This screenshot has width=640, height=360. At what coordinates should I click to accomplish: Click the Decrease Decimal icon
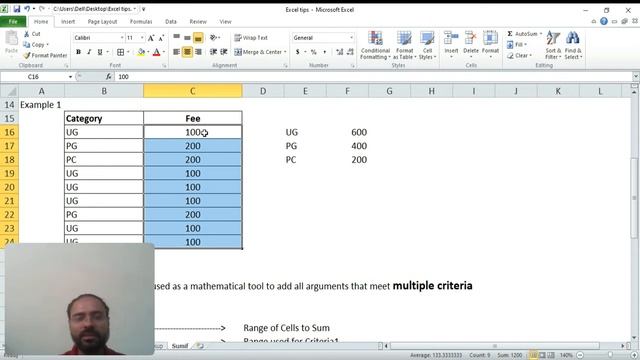coord(350,52)
